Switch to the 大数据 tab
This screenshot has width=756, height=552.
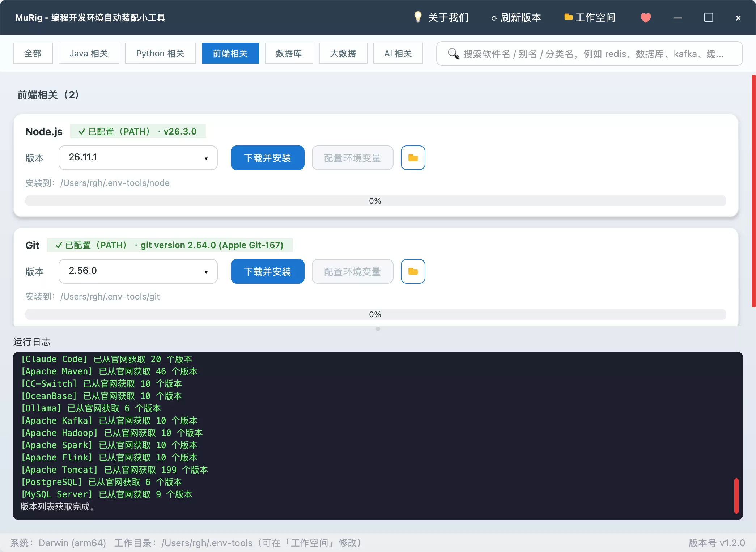[343, 53]
